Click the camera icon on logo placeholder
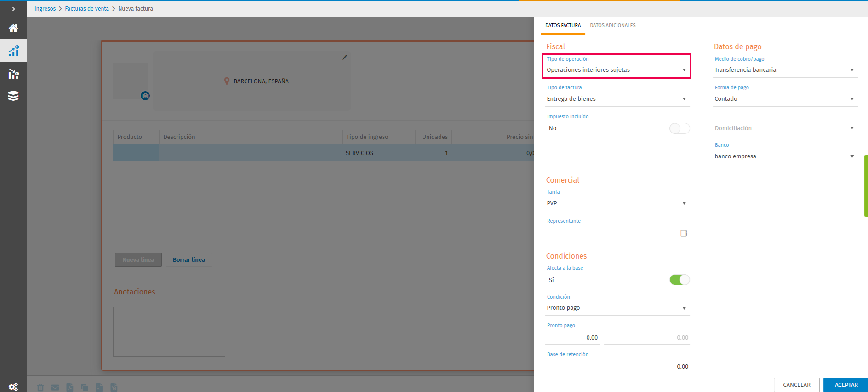Viewport: 868px width, 392px height. click(x=145, y=96)
